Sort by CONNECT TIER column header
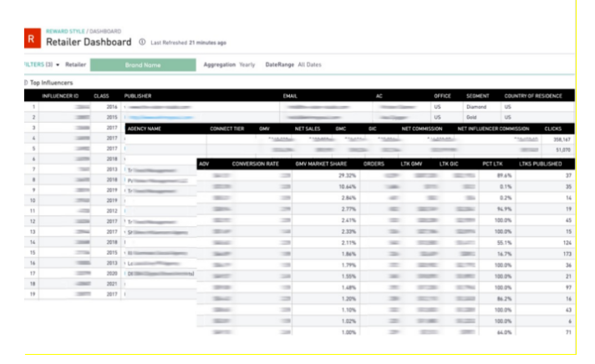 point(227,129)
